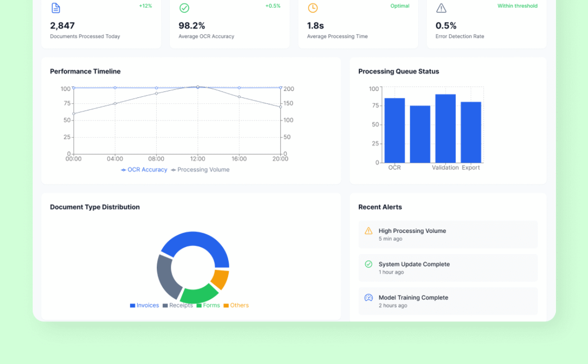Click the green checkmark icon for OCR Accuracy
The image size is (588, 364).
coord(184,8)
